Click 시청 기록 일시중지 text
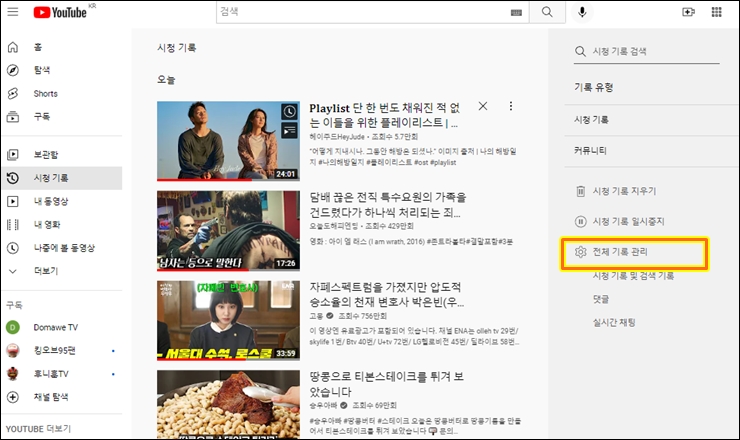740x440 pixels. (x=629, y=221)
